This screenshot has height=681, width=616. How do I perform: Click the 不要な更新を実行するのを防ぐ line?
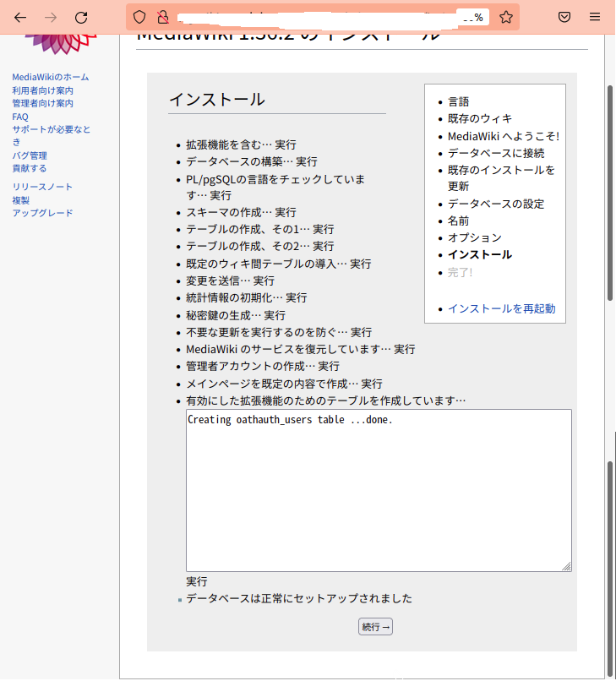click(x=279, y=333)
